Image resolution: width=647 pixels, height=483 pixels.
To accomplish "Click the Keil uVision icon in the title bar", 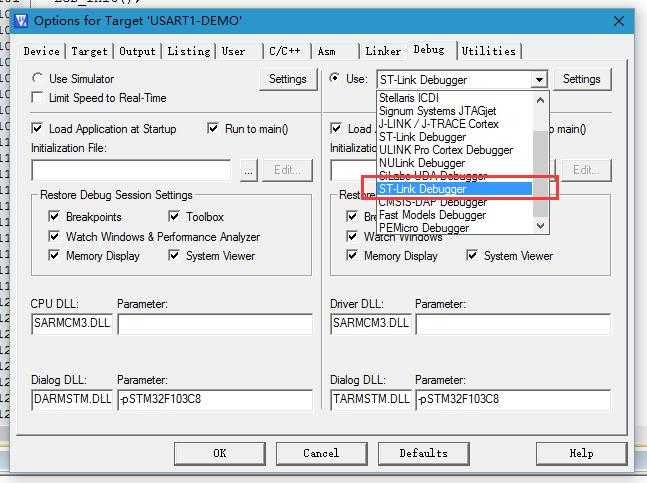I will (x=21, y=21).
